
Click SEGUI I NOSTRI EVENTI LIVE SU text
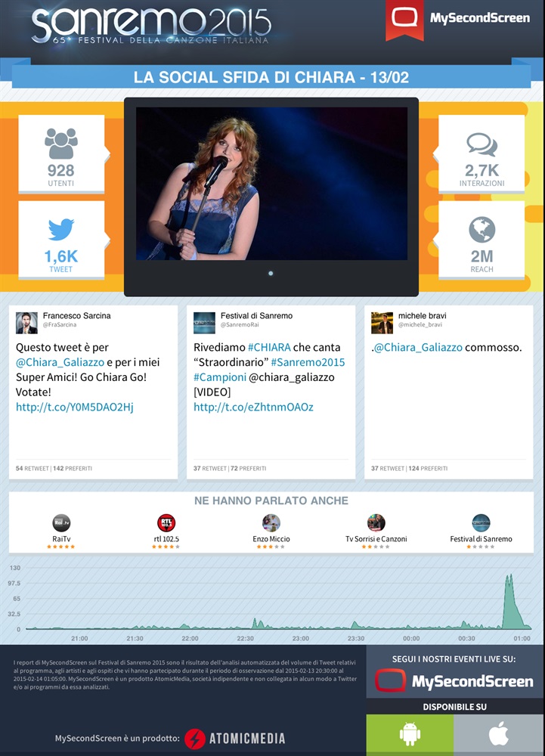(454, 659)
